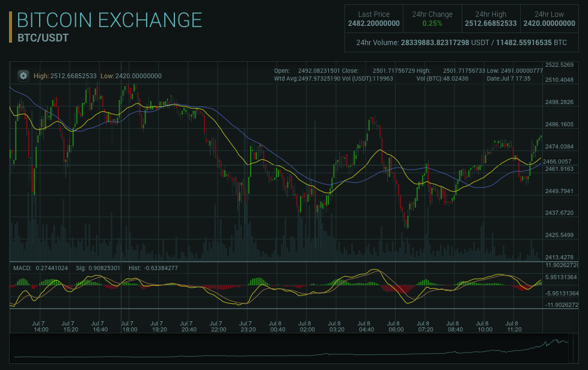Click the Jul 8 06:00 time axis label
This screenshot has height=370, width=588.
click(x=396, y=327)
